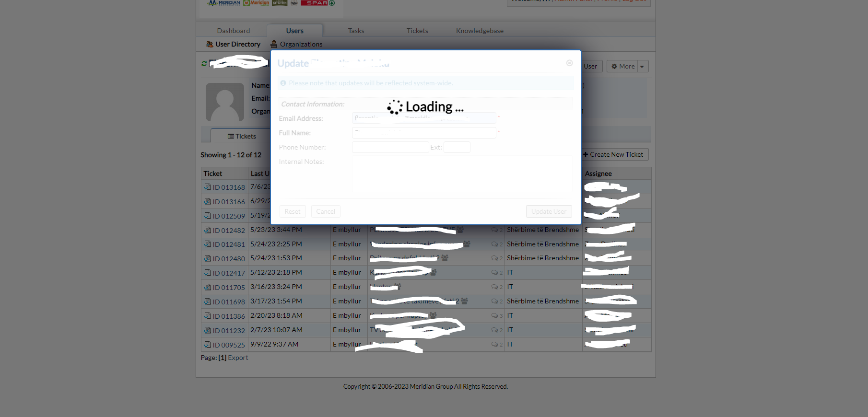
Task: Click the thread count icon on ticket 011386 row
Action: pyautogui.click(x=494, y=315)
